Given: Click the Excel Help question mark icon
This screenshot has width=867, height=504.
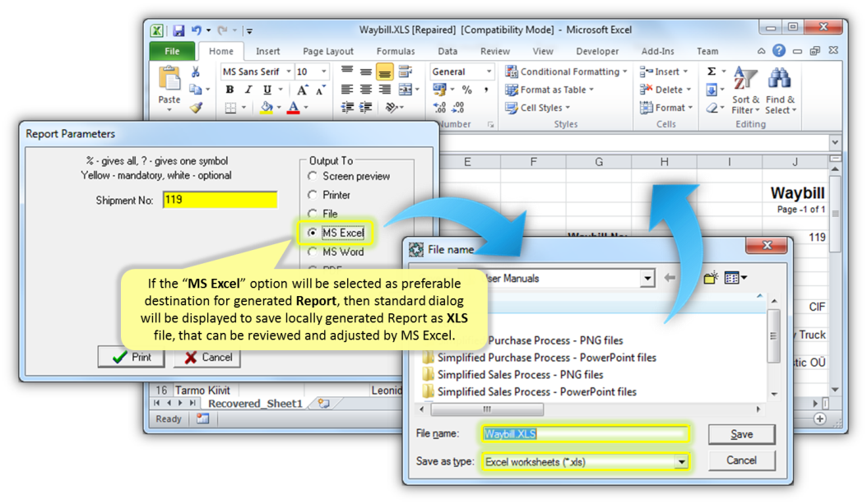Looking at the screenshot, I should [x=779, y=51].
